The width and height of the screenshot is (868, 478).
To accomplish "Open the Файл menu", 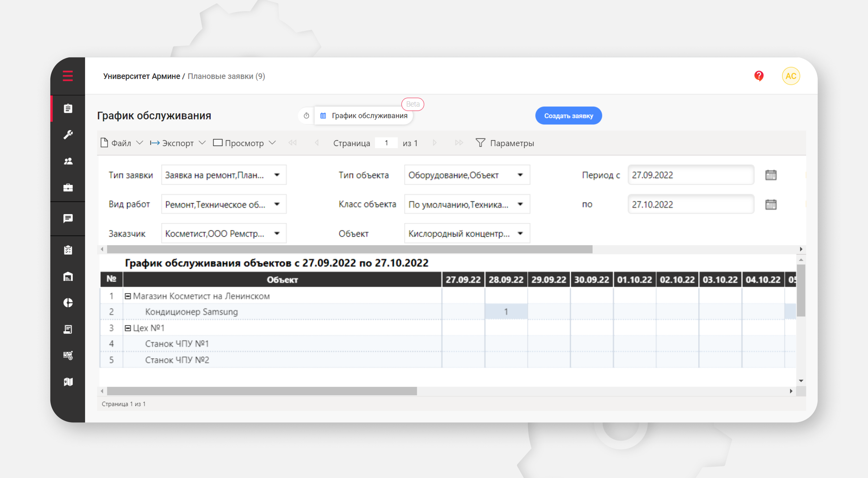I will tap(121, 143).
